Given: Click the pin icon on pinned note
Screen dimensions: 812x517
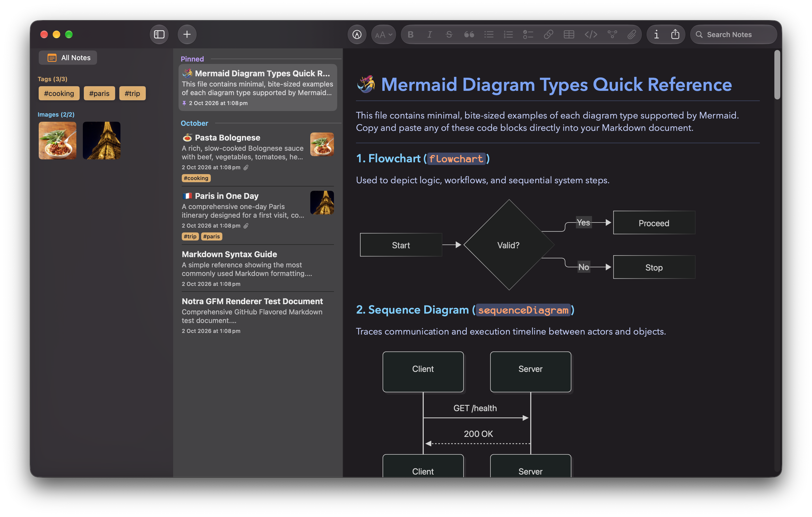Looking at the screenshot, I should (184, 103).
